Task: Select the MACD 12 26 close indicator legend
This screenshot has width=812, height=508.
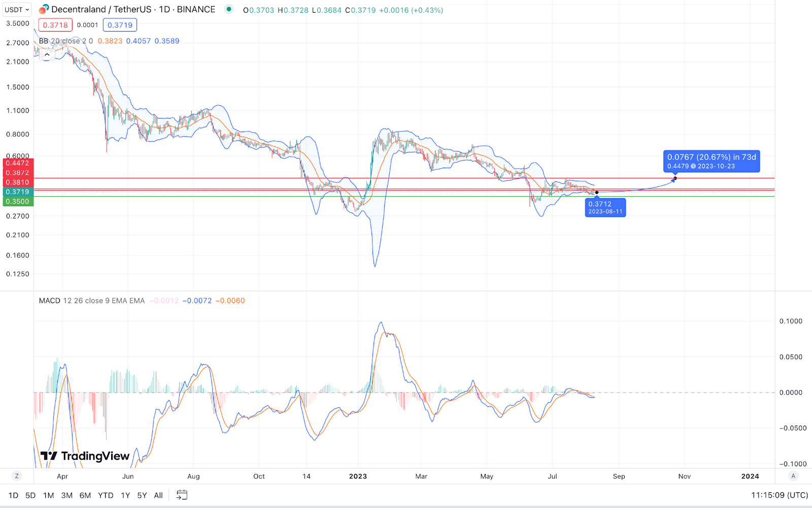Action: (x=91, y=301)
